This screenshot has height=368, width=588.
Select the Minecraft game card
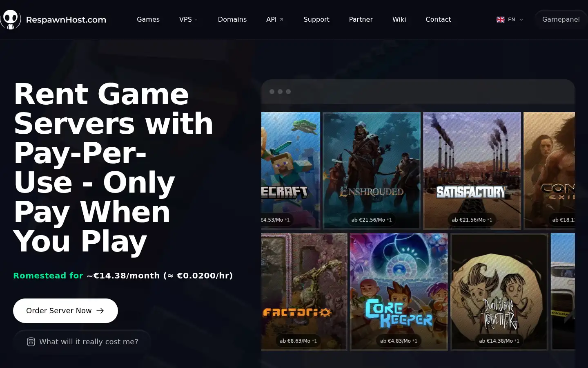[291, 171]
